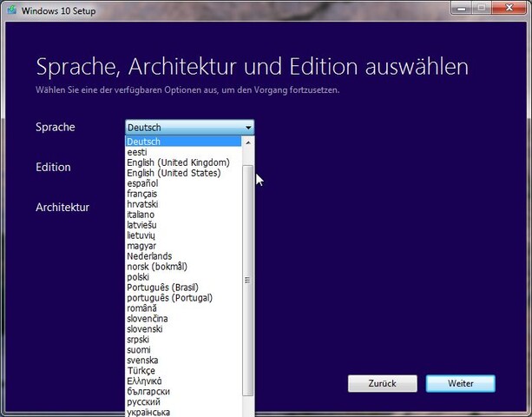Choose română in the language list
Screen dimensions: 532x417
click(x=184, y=308)
